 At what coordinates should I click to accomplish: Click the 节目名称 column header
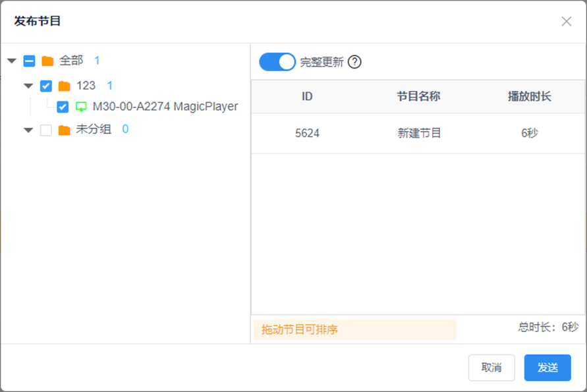click(418, 97)
